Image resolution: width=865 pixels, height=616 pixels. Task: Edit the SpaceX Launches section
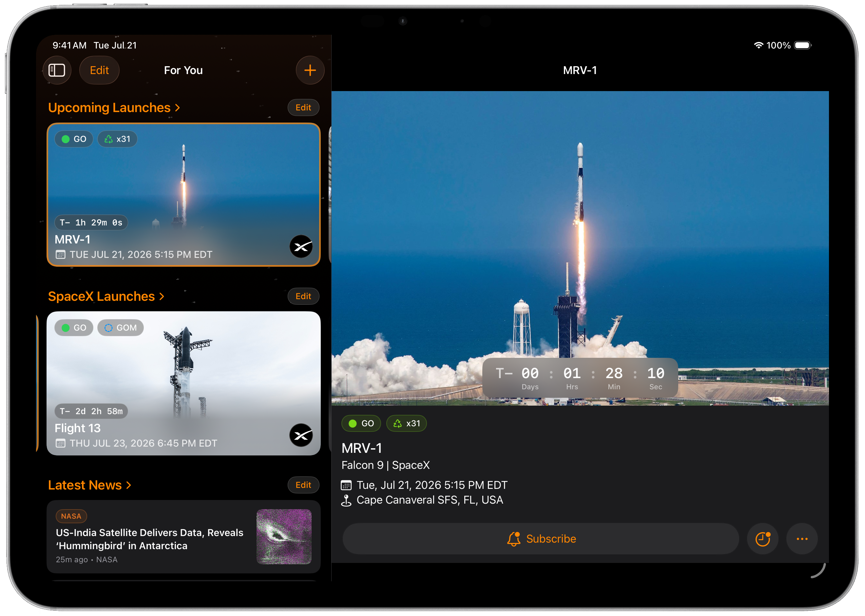click(x=303, y=296)
